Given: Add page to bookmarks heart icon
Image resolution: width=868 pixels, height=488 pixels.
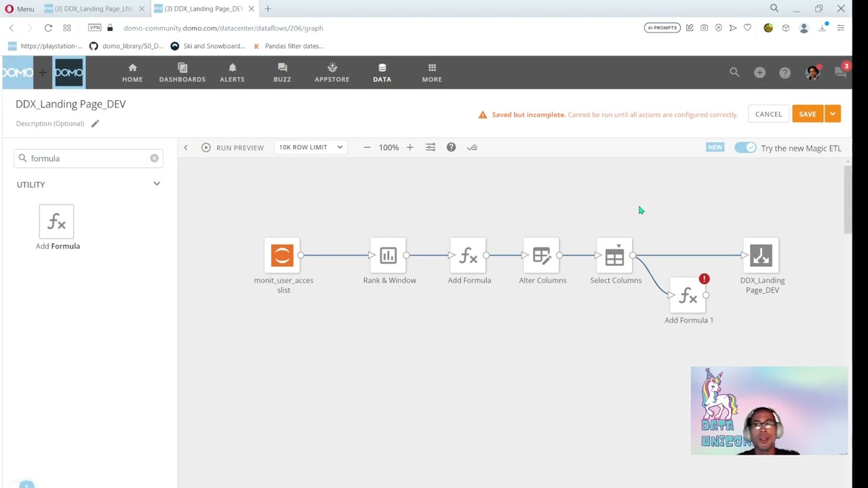Looking at the screenshot, I should [x=747, y=28].
